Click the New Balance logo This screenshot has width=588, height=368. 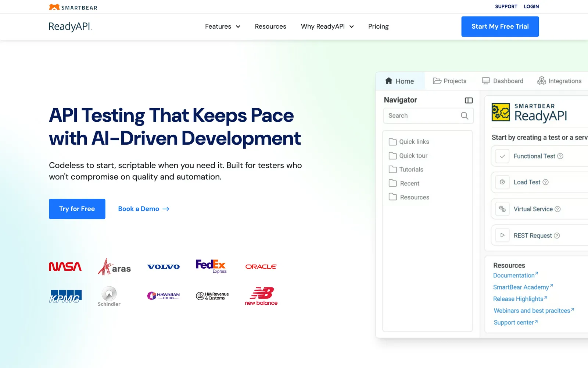(x=261, y=296)
